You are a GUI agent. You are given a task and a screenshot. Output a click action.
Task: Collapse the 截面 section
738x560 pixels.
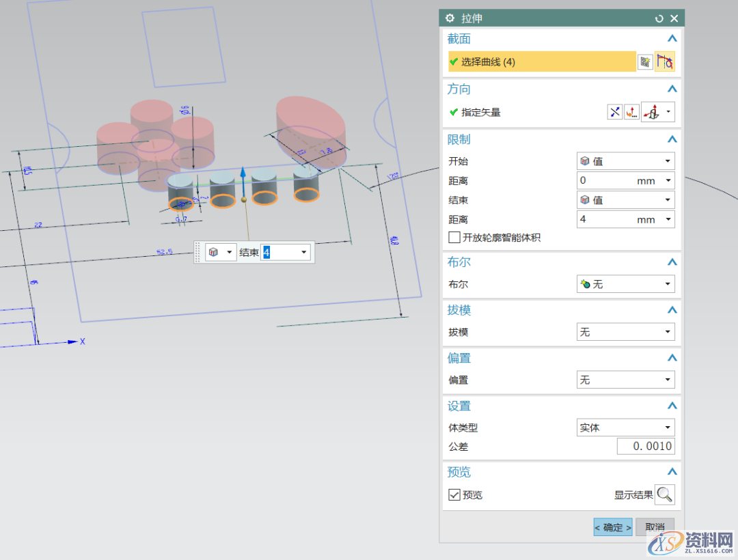[672, 38]
